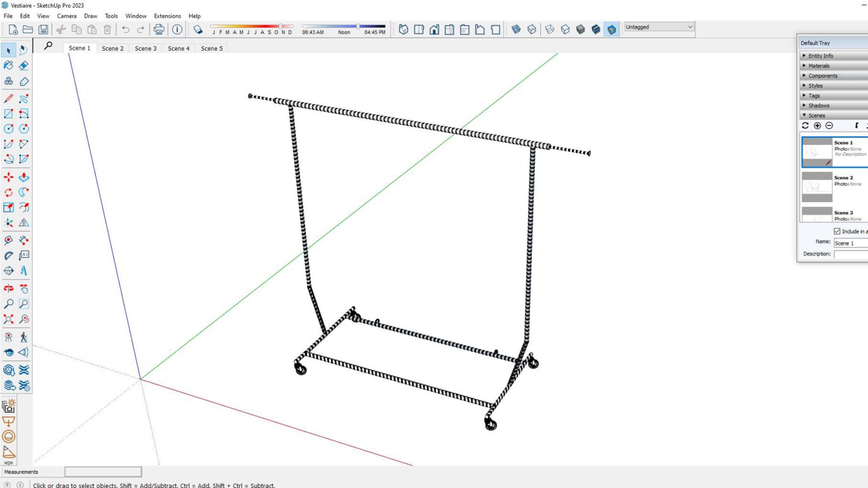The image size is (868, 488).
Task: Click the Add Scene plus button
Action: (817, 126)
